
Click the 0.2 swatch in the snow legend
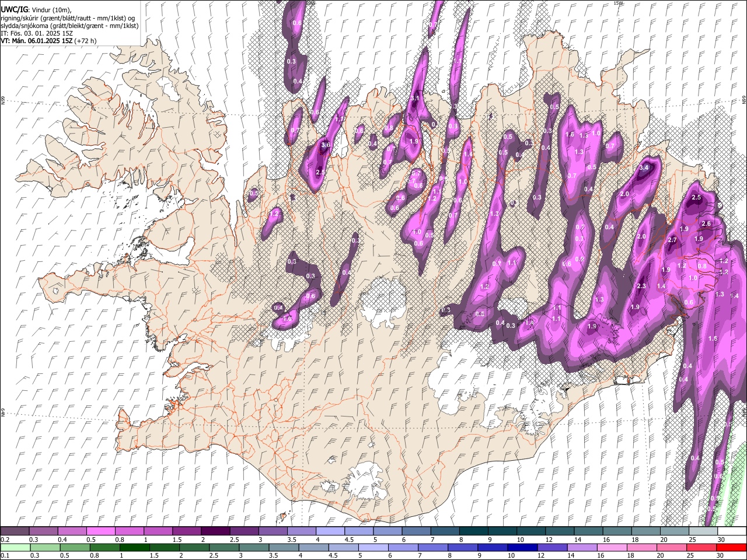[15, 531]
